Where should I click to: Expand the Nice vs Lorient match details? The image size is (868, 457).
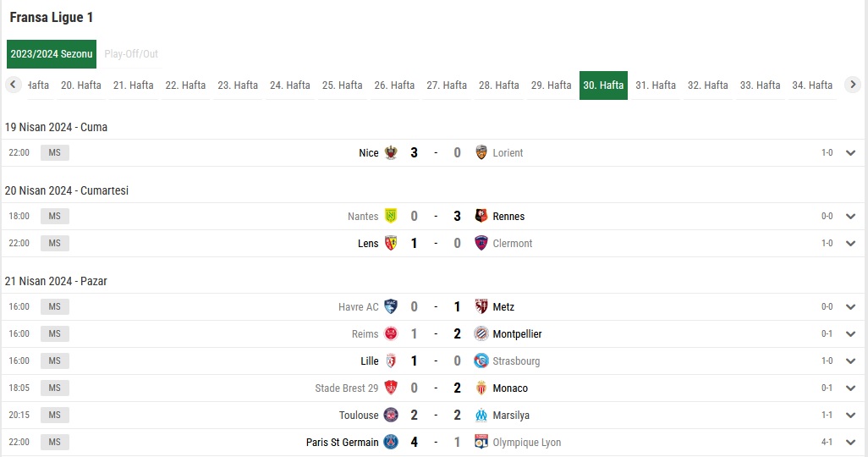pos(851,153)
